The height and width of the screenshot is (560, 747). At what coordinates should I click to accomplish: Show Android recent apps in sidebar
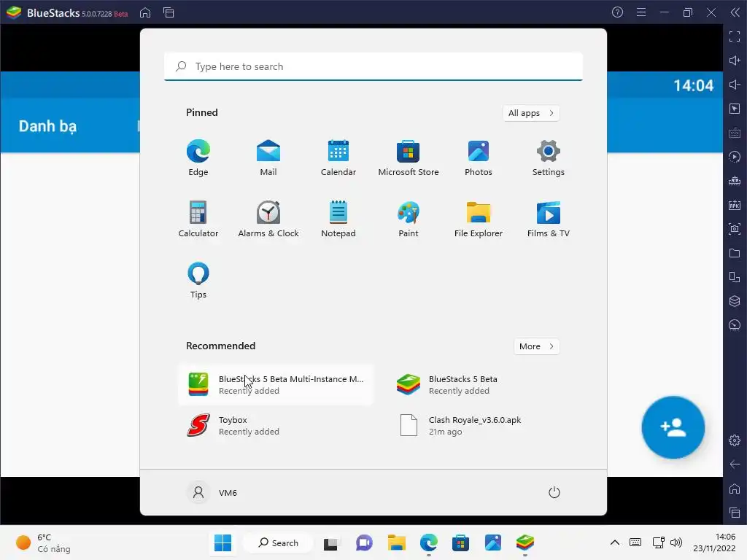pos(735,513)
